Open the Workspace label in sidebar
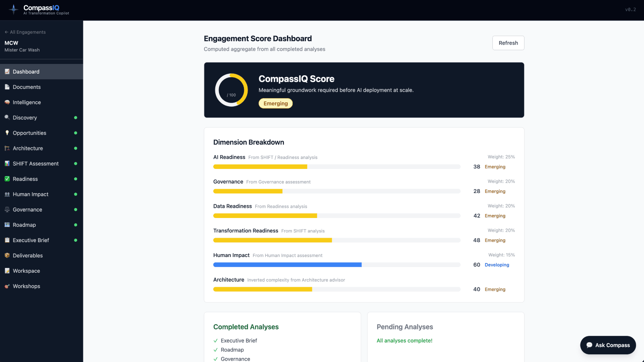This screenshot has width=644, height=362. [26, 271]
